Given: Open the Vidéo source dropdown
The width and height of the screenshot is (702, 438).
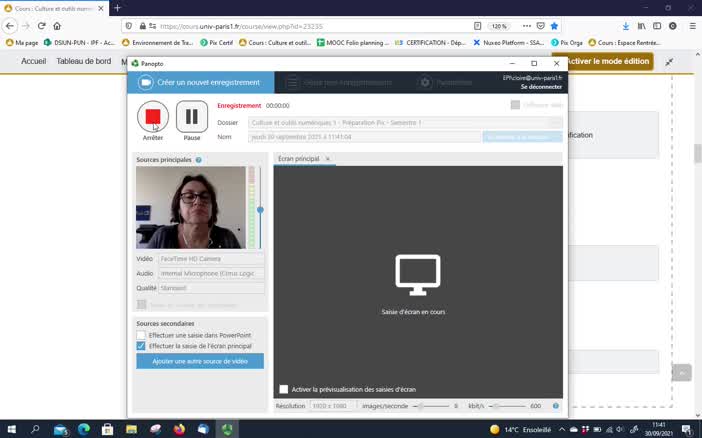Looking at the screenshot, I should click(x=211, y=258).
